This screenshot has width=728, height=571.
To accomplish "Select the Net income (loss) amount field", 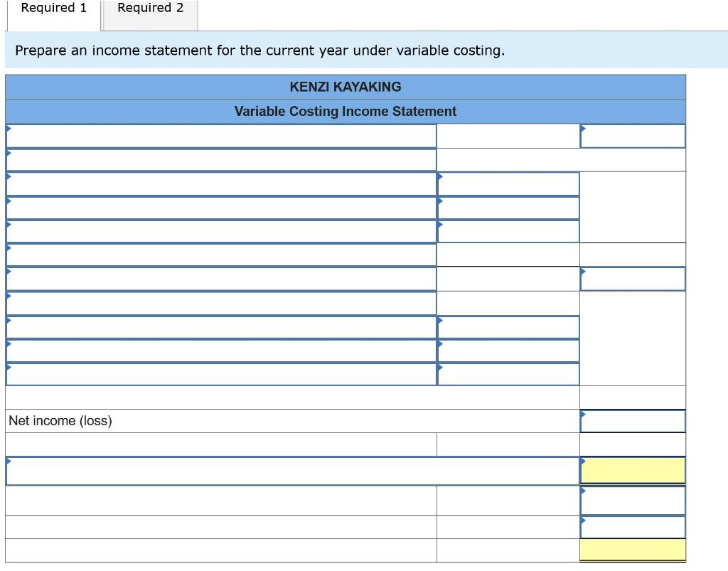I will point(633,421).
